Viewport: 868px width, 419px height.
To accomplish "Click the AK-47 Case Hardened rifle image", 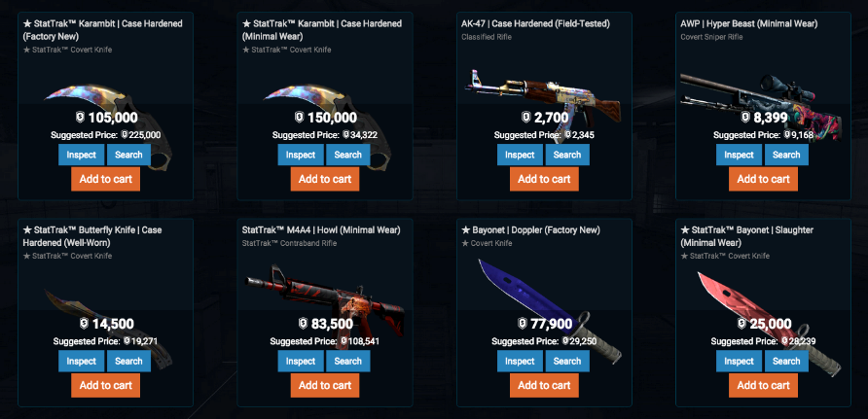I will pos(544,96).
